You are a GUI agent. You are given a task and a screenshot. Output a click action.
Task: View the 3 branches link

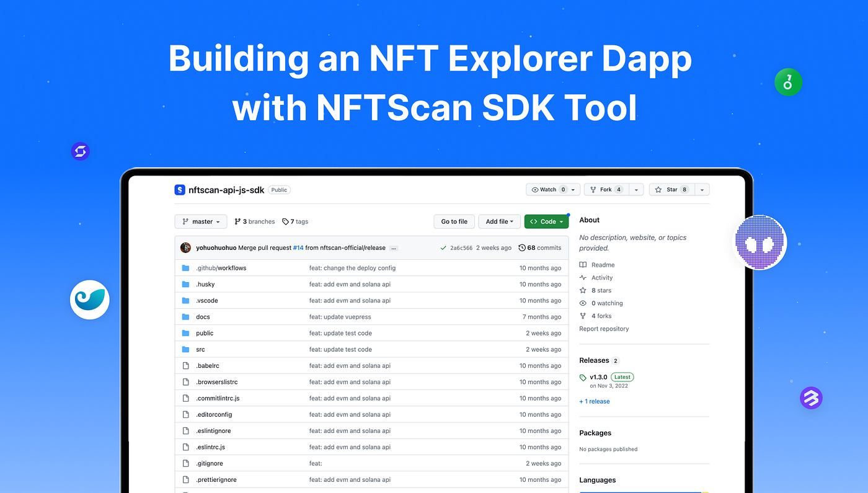coord(254,221)
